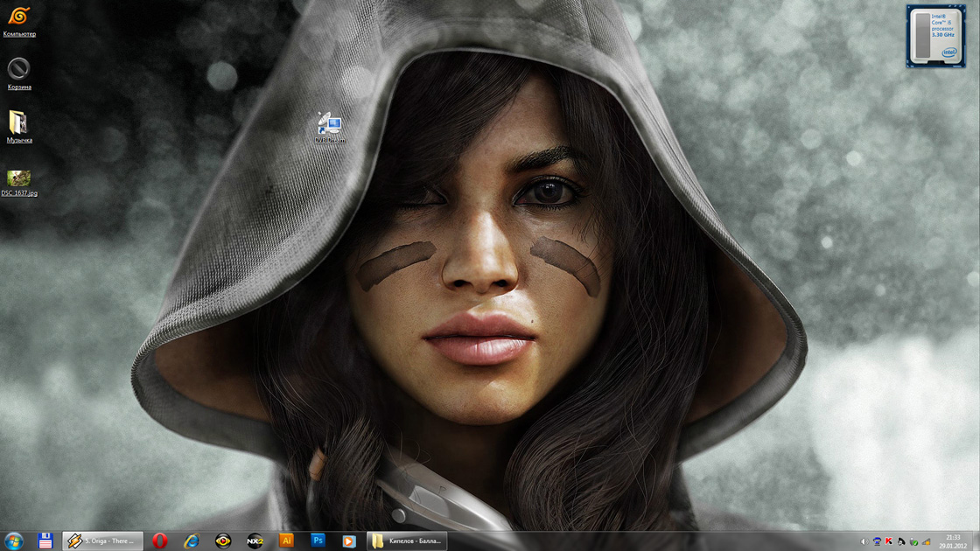Screen dimensions: 980x551
Task: Open the Корзина recycle bin icon
Action: pyautogui.click(x=18, y=69)
